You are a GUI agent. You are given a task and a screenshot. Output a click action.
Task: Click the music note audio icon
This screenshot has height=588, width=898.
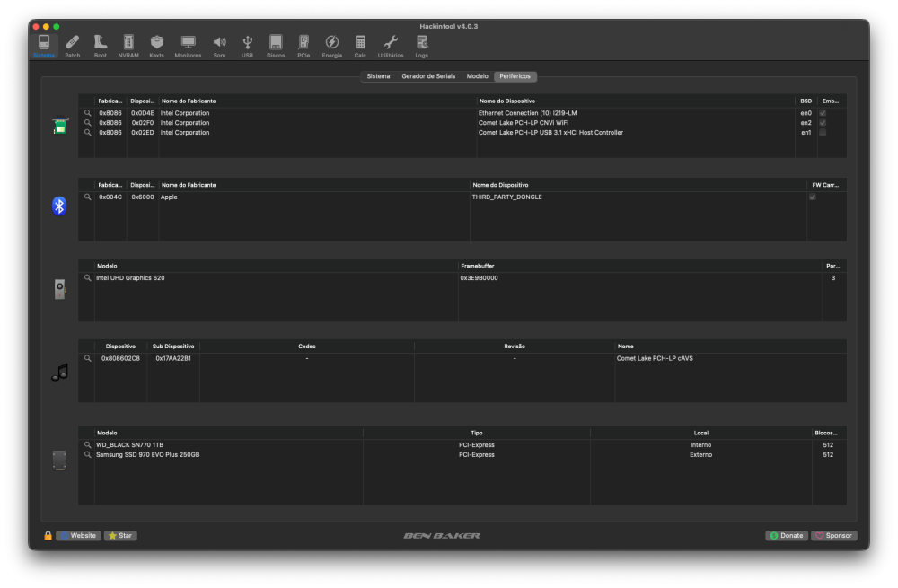coord(59,373)
